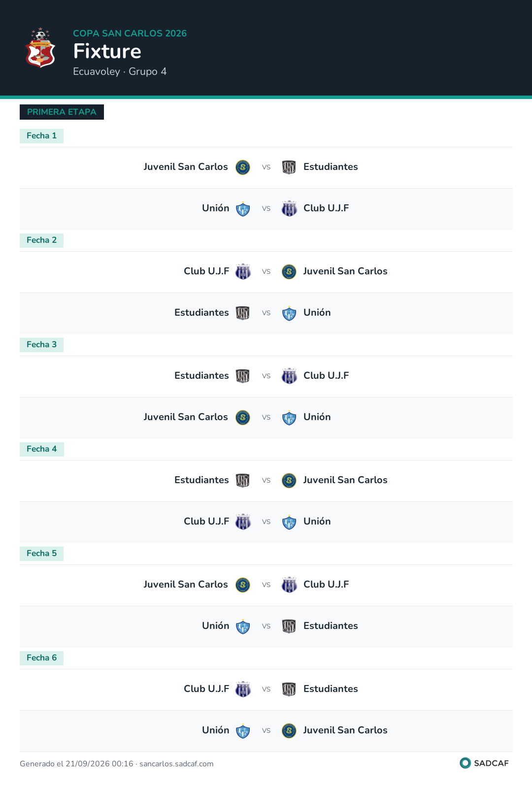Click Juvenil San Carlos crest in Fecha 1
The image size is (532, 789).
point(243,167)
